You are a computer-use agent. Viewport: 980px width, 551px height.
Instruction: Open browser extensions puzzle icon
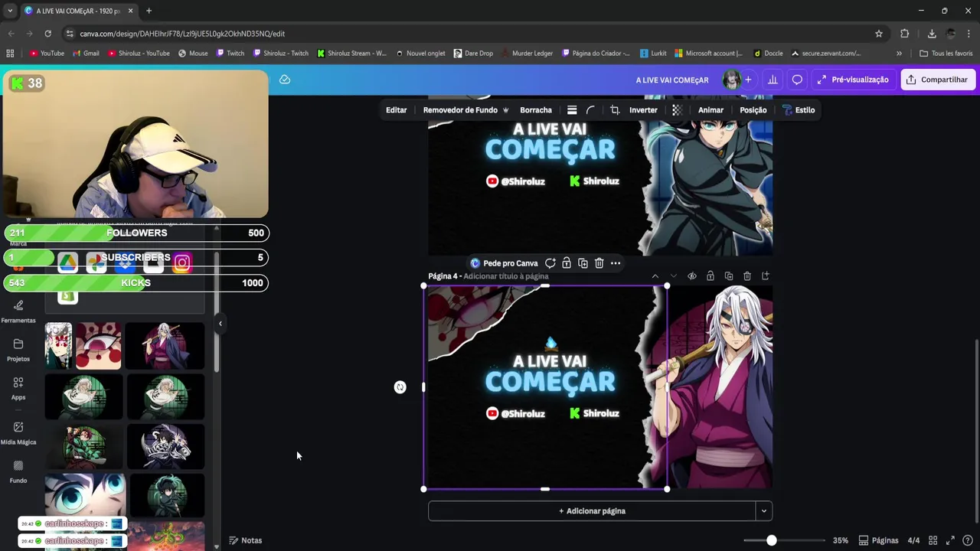[x=904, y=34]
